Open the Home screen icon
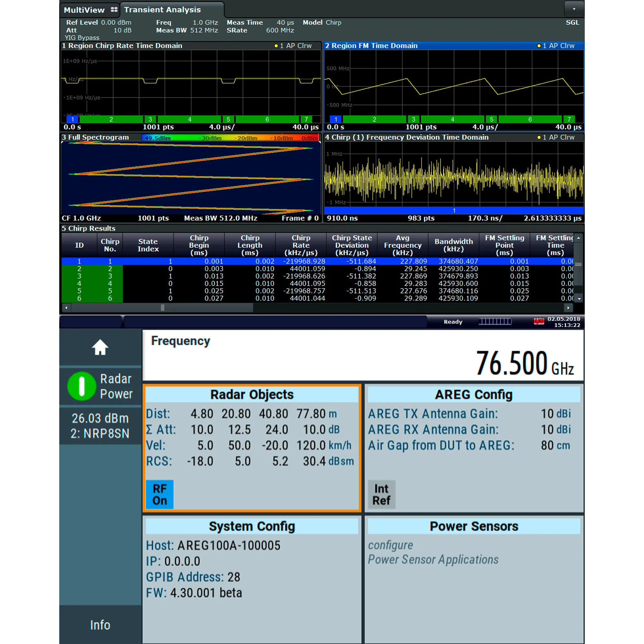Image resolution: width=644 pixels, height=644 pixels. coord(100,348)
